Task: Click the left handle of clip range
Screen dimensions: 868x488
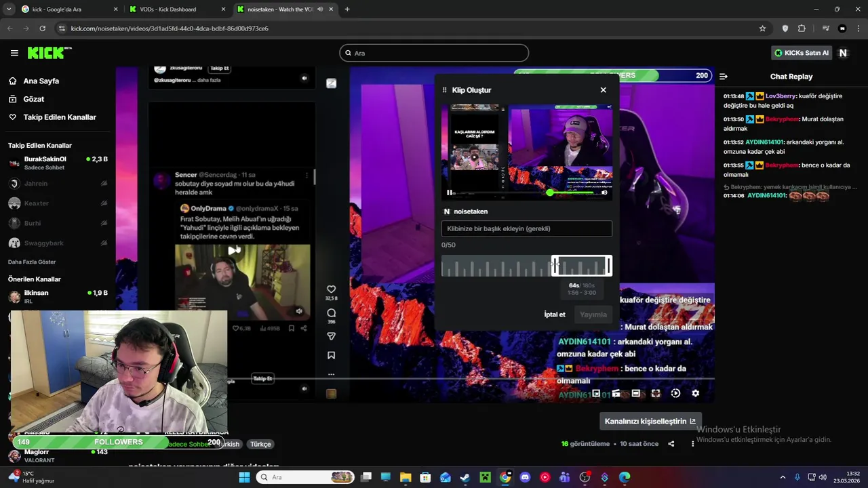Action: tap(555, 266)
